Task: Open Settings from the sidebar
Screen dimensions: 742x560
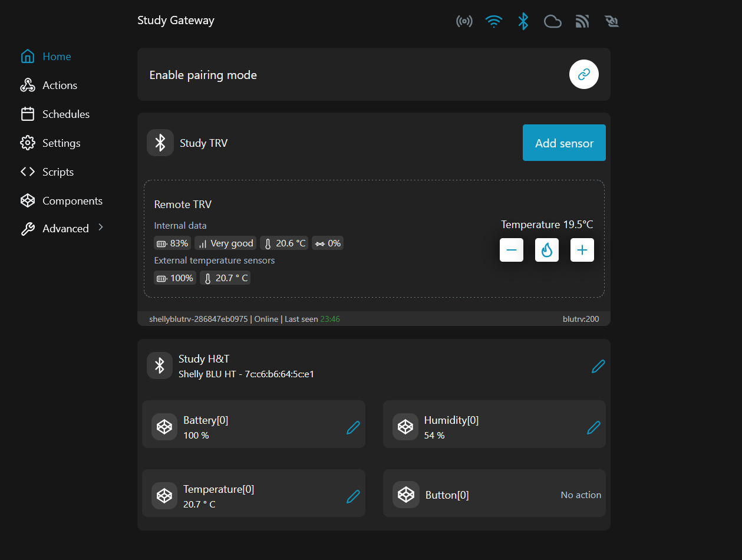Action: pyautogui.click(x=61, y=143)
